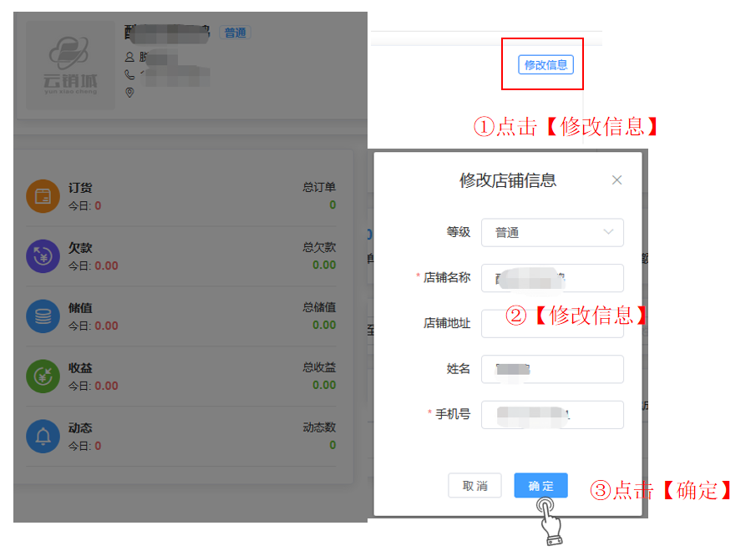Click the 欠款 label text
Viewport: 756px width, 556px height.
tap(80, 248)
